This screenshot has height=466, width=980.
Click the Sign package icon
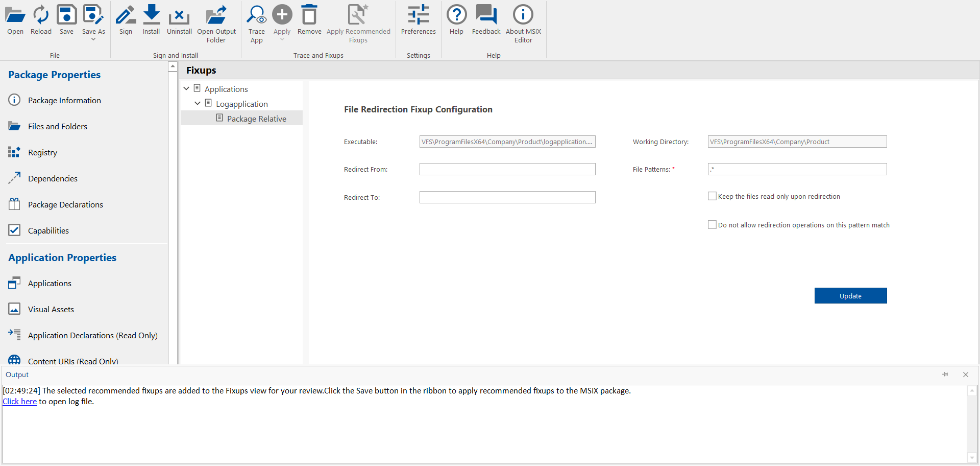(126, 15)
